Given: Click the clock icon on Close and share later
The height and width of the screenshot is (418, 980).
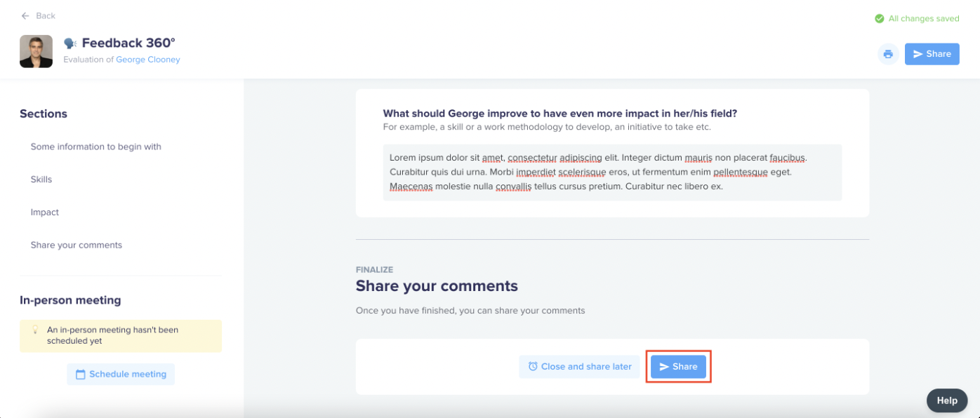Looking at the screenshot, I should pyautogui.click(x=533, y=366).
